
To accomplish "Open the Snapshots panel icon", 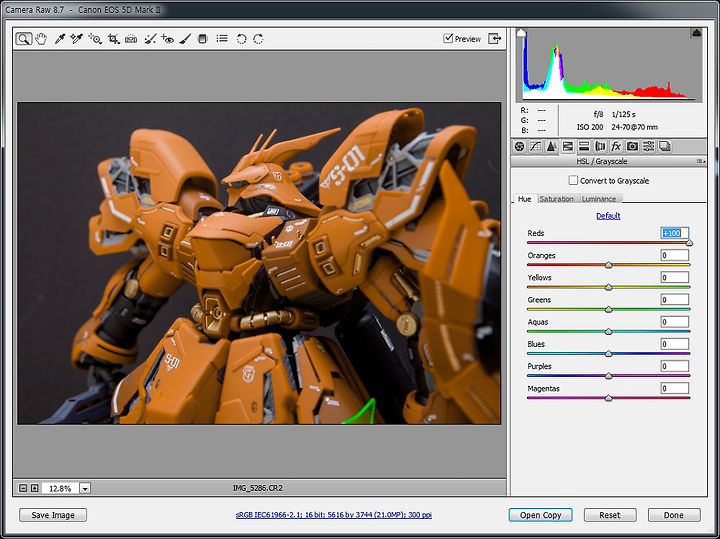I will 664,146.
